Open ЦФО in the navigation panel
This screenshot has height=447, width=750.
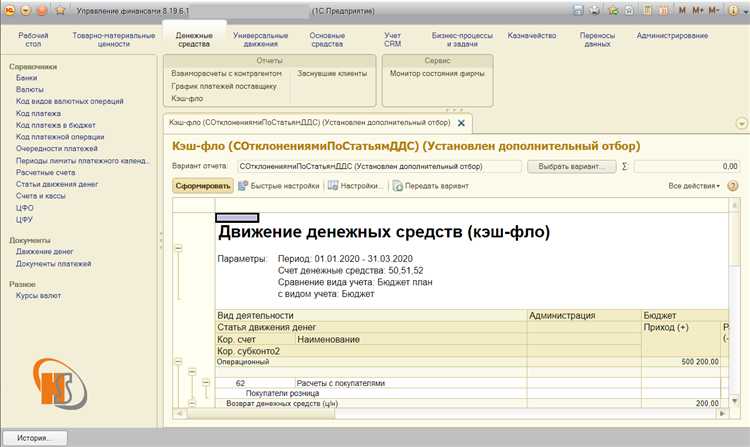[x=24, y=208]
